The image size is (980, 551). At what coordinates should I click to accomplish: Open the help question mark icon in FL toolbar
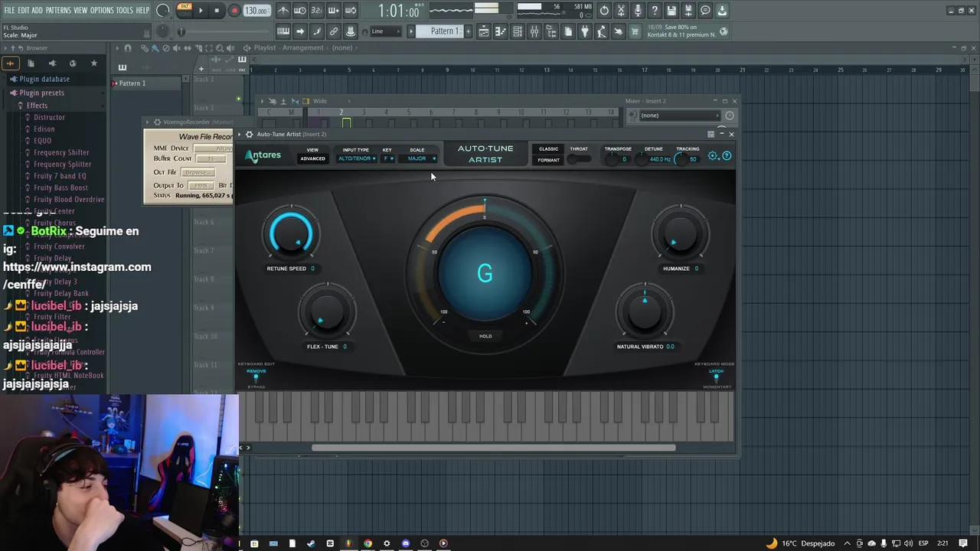(x=655, y=11)
